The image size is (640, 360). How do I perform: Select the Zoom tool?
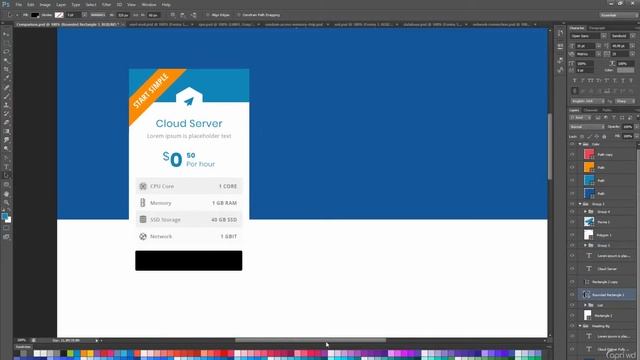[x=6, y=202]
